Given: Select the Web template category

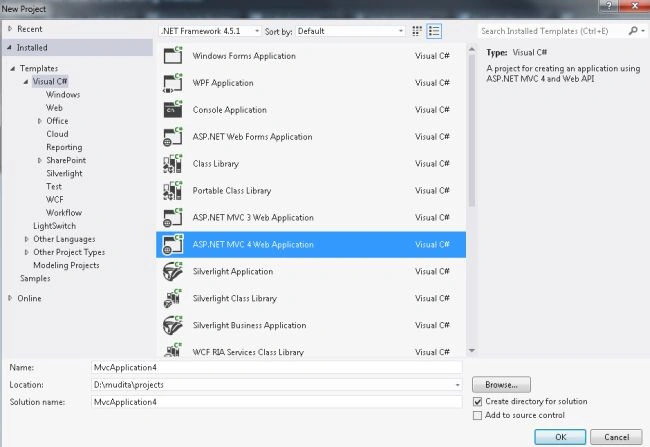Looking at the screenshot, I should (x=54, y=108).
